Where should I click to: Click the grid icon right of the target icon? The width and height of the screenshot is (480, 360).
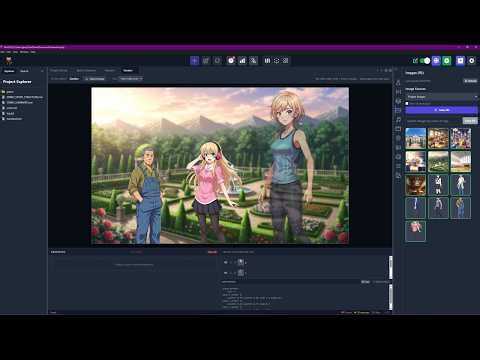click(x=286, y=60)
